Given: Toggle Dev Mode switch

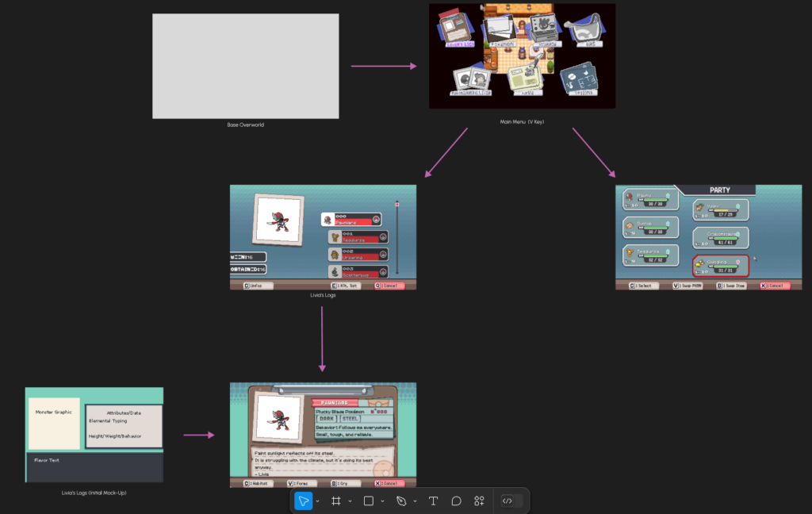Looking at the screenshot, I should pos(511,501).
